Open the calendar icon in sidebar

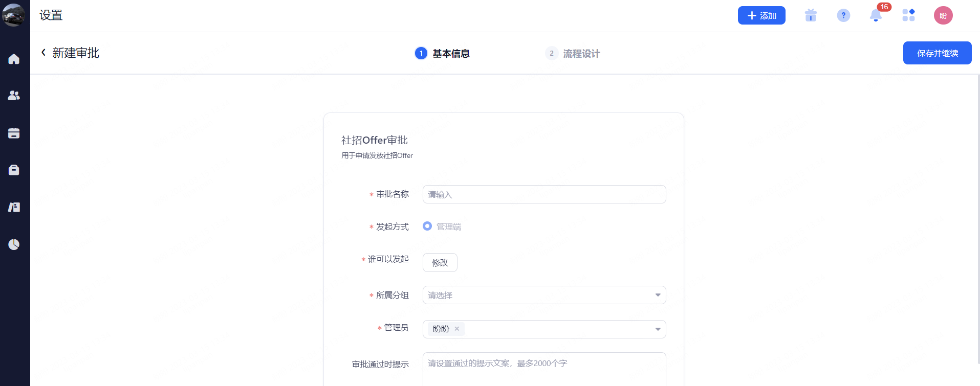coord(14,133)
